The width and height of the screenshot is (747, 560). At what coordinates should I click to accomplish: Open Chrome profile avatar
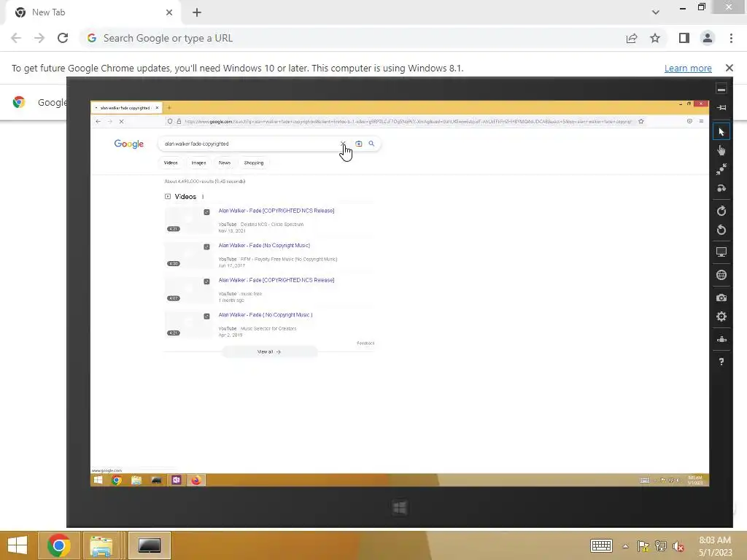[708, 38]
